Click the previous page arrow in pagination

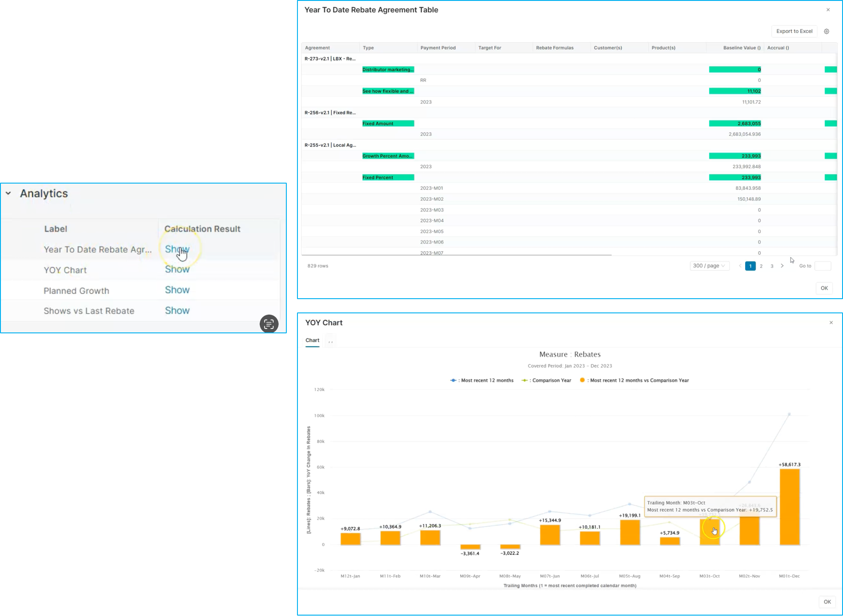740,266
